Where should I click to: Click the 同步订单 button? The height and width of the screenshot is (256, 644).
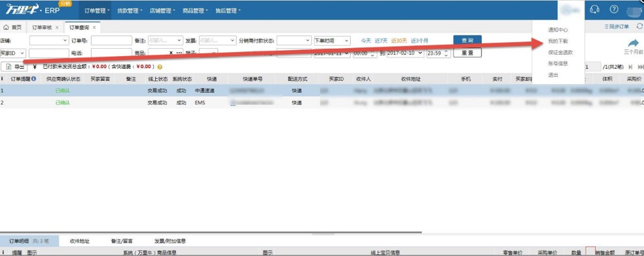coord(617,27)
